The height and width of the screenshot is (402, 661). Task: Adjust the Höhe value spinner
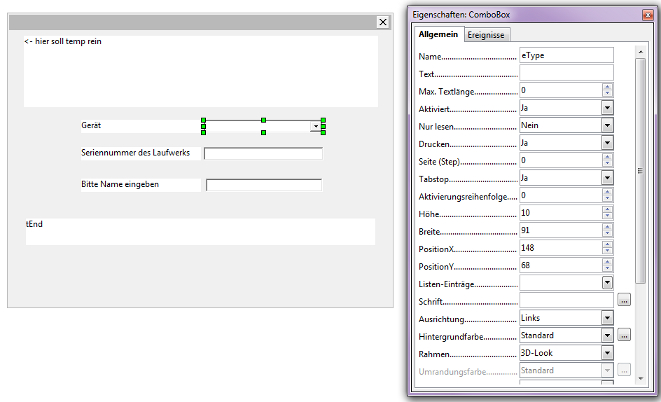tap(607, 213)
